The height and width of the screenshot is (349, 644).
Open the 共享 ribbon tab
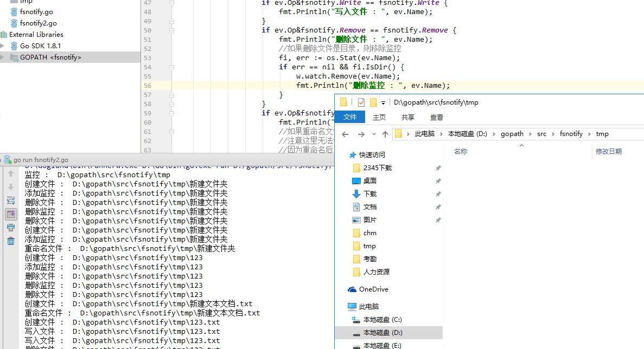coord(407,117)
